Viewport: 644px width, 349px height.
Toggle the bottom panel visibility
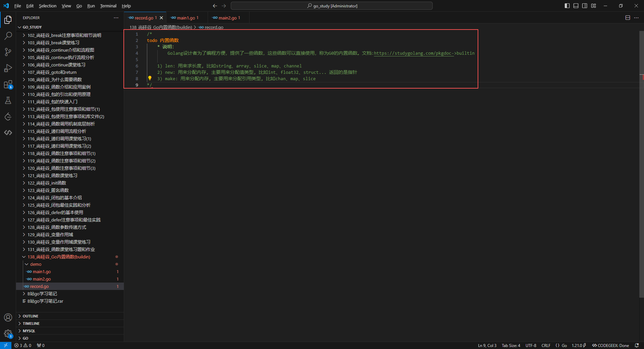tap(576, 6)
